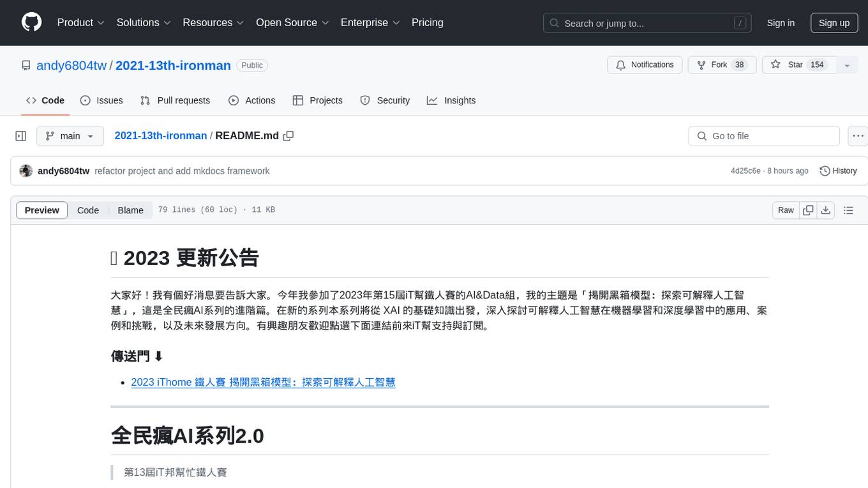Switch to the Insights tab

(451, 100)
